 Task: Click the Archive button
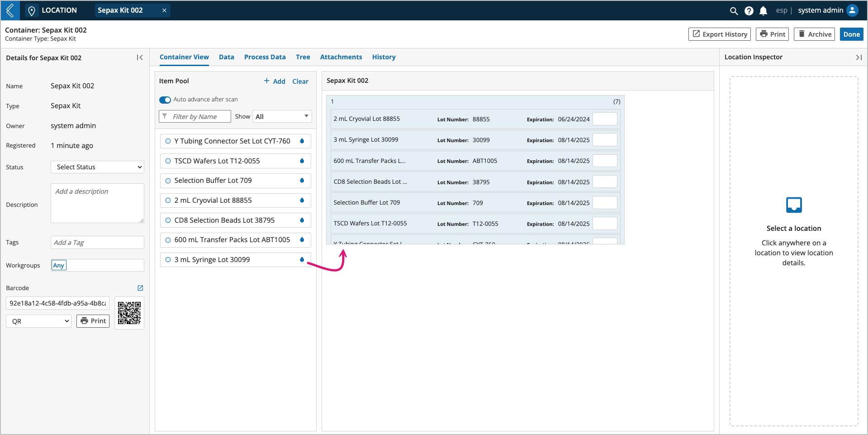click(815, 34)
